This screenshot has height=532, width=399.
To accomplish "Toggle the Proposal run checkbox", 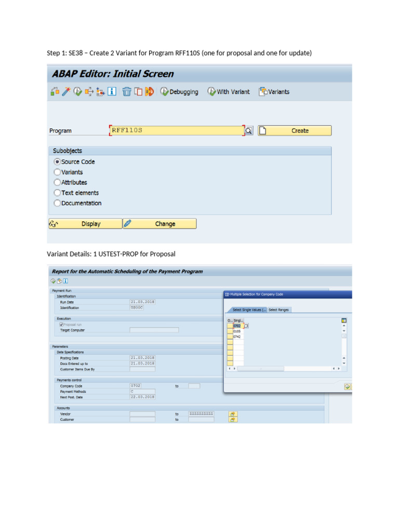I will [x=61, y=324].
